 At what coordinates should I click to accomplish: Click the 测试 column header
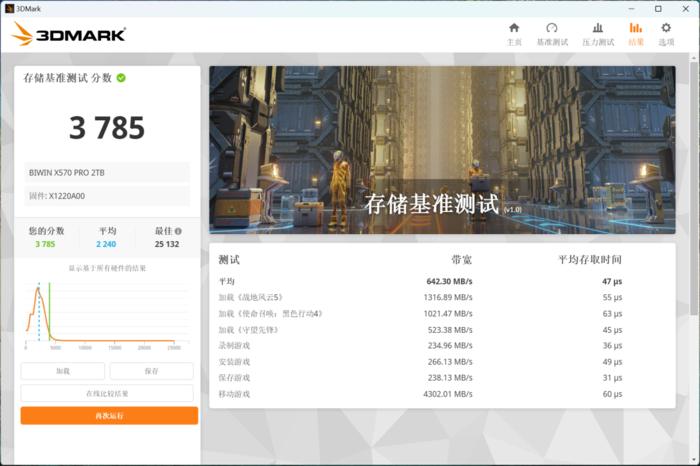pyautogui.click(x=229, y=260)
